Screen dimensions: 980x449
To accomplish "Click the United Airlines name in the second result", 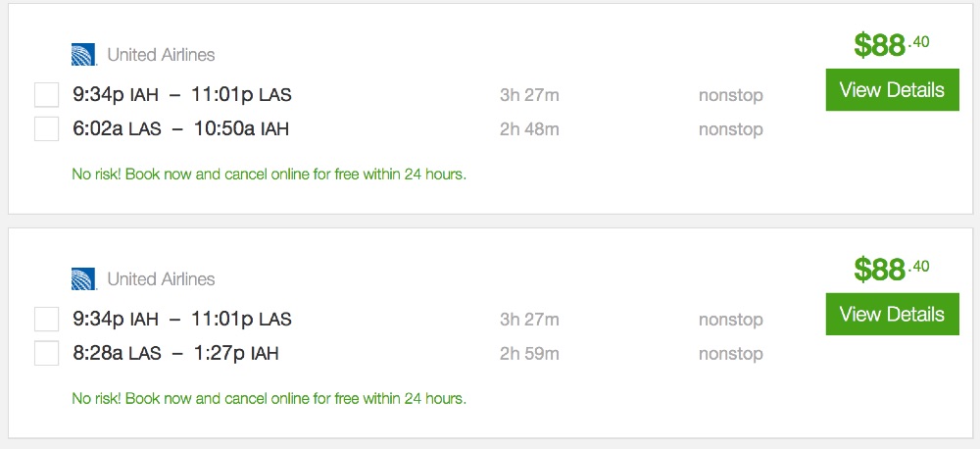I will 161,279.
